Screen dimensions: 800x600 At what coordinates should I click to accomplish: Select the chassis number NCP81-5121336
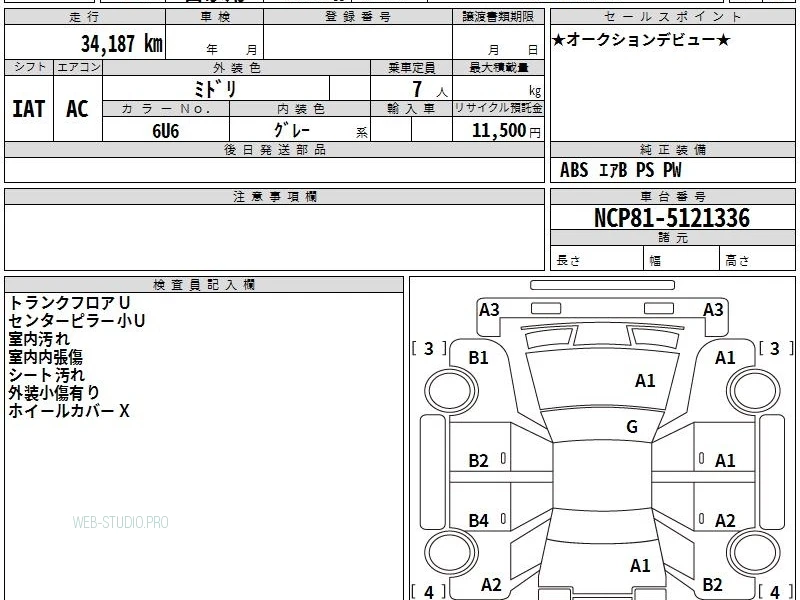tap(672, 218)
